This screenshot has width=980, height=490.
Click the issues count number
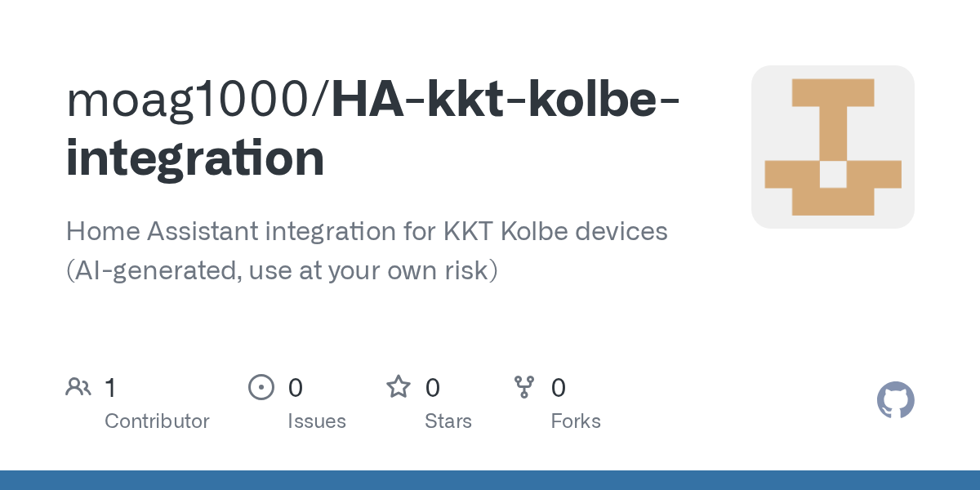pos(295,388)
